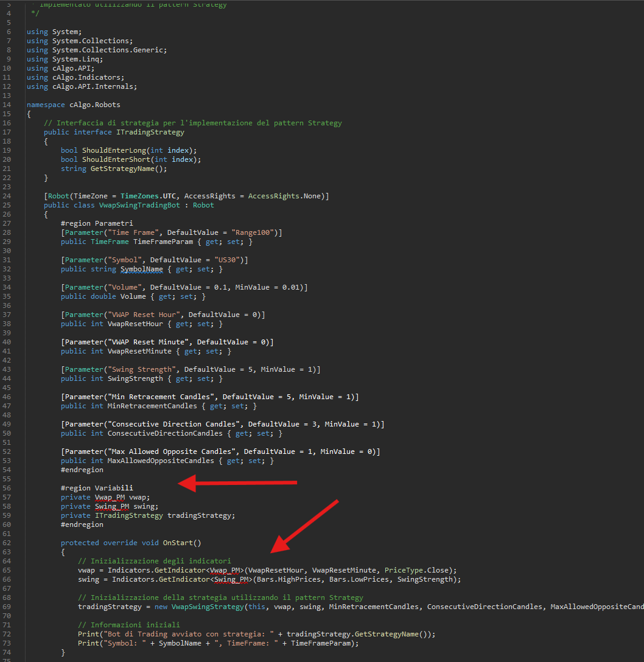Viewport: 644px width, 662px height.
Task: Click AccessRights.None in the Robot attribute
Action: 296,196
